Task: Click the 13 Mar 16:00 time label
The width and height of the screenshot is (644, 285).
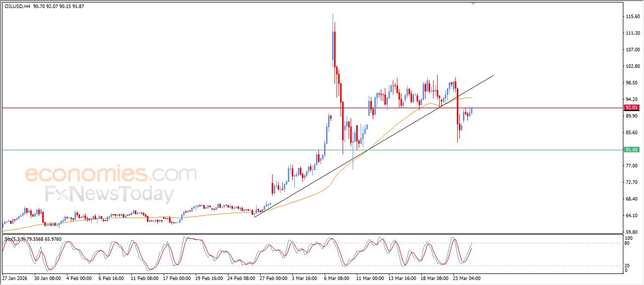Action: [x=403, y=278]
